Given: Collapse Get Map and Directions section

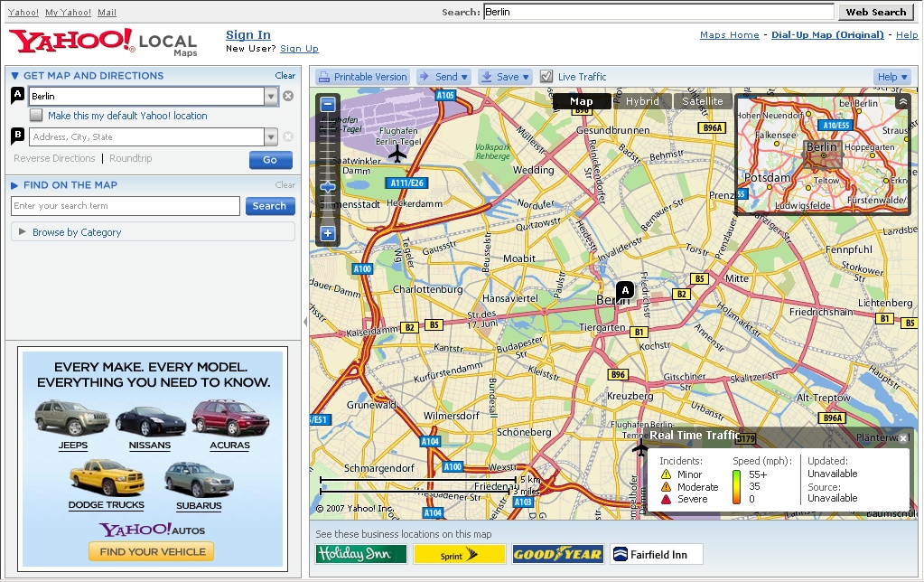Looking at the screenshot, I should point(15,76).
